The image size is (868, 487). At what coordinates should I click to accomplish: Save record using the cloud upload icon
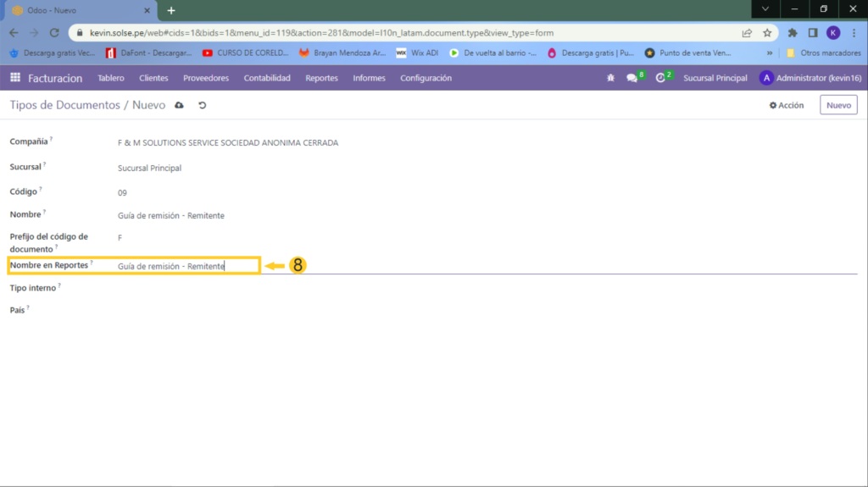pos(179,105)
